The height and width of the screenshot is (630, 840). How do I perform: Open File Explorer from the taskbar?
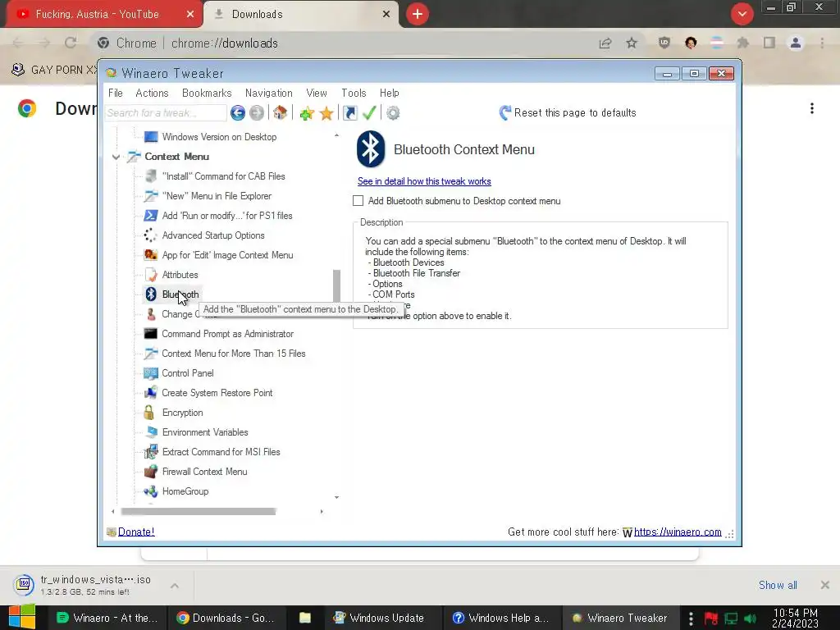(x=305, y=618)
